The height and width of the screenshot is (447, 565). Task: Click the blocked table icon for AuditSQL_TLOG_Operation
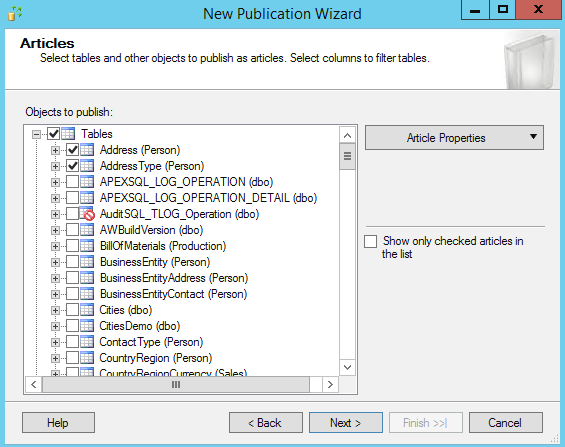tap(87, 214)
